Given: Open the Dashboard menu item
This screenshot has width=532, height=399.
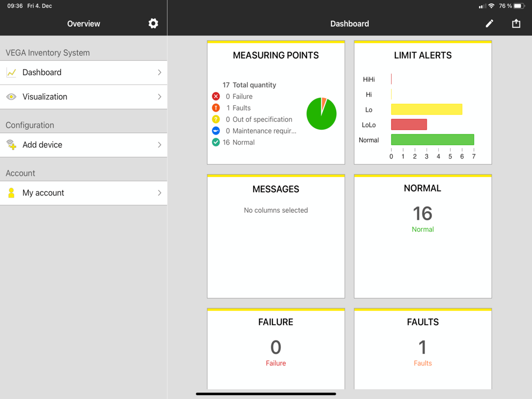Looking at the screenshot, I should pos(84,72).
